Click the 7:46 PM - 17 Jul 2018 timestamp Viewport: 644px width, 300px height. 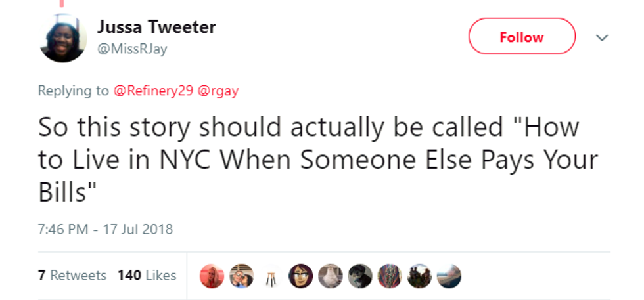105,229
